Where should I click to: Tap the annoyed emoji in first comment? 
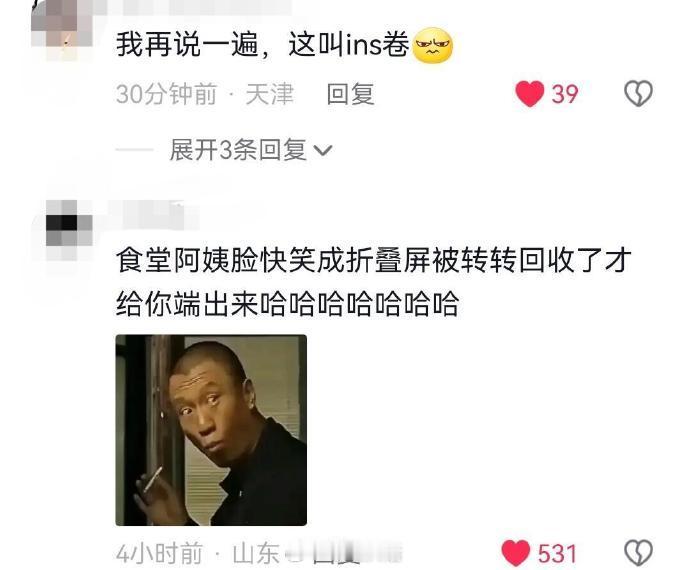pos(433,45)
